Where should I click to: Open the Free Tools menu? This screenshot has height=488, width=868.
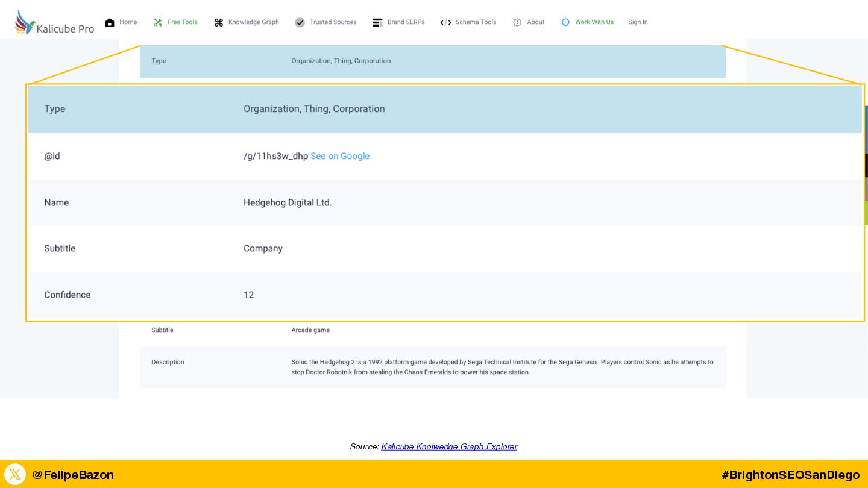[183, 22]
